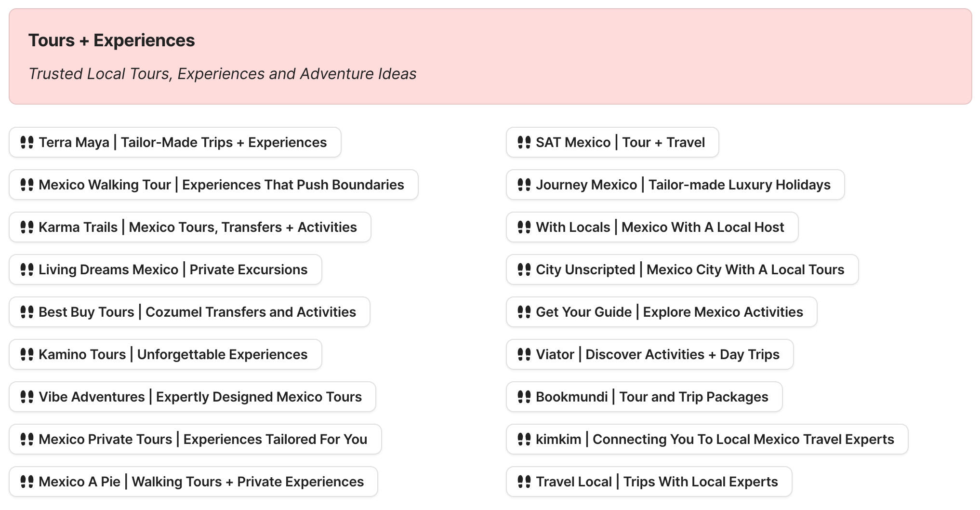The height and width of the screenshot is (510, 980).
Task: Click footprints icon next to Get Your Guide
Action: [524, 312]
